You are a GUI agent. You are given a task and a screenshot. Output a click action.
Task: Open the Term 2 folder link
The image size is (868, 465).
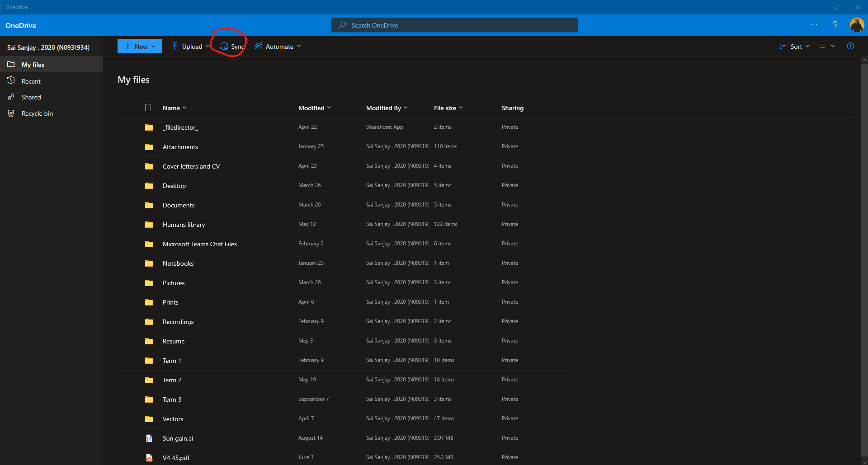[x=172, y=380]
